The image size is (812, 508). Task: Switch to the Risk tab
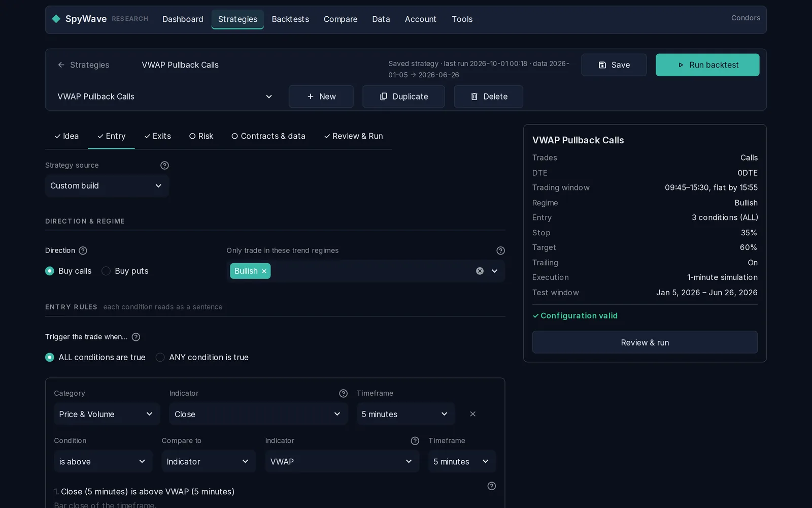201,136
